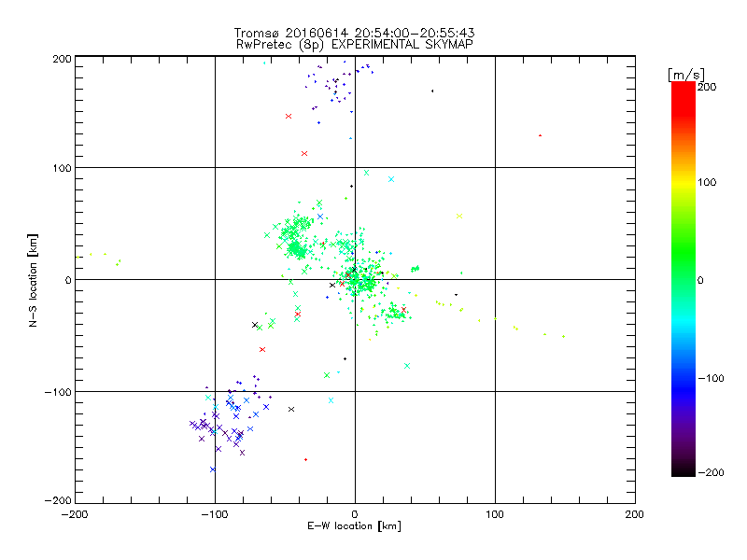Select the "N-S location [km]" y-axis label
The width and height of the screenshot is (747, 560).
point(33,280)
